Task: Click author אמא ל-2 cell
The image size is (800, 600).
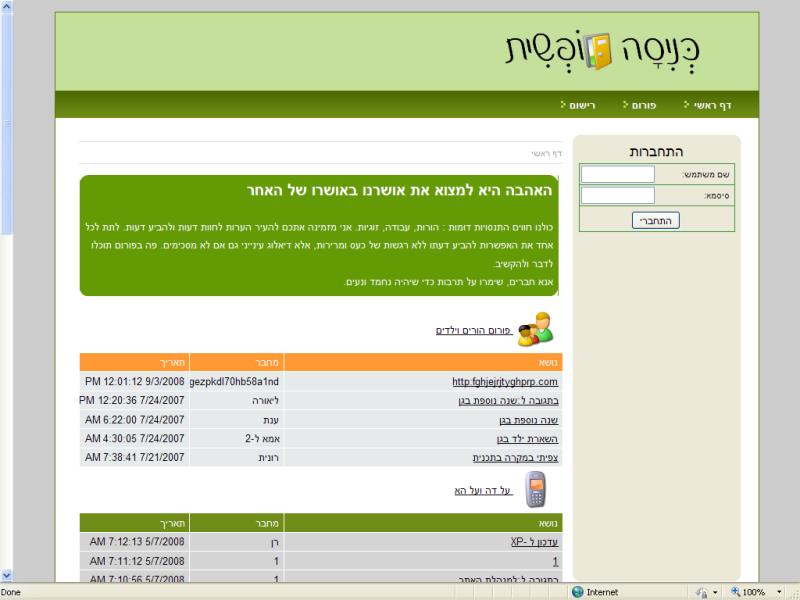Action: point(236,439)
